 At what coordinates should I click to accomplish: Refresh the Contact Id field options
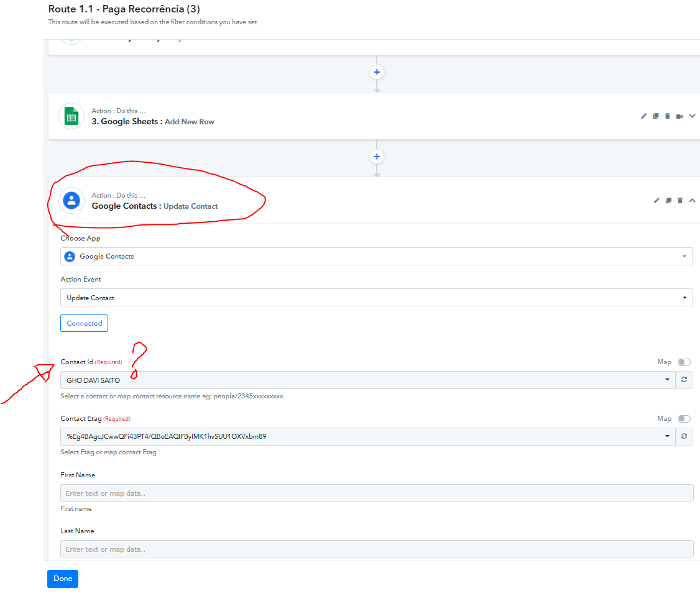(684, 380)
